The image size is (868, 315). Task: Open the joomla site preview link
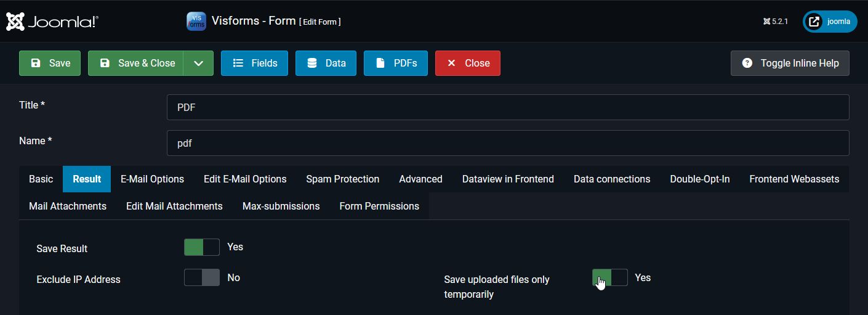coord(830,21)
